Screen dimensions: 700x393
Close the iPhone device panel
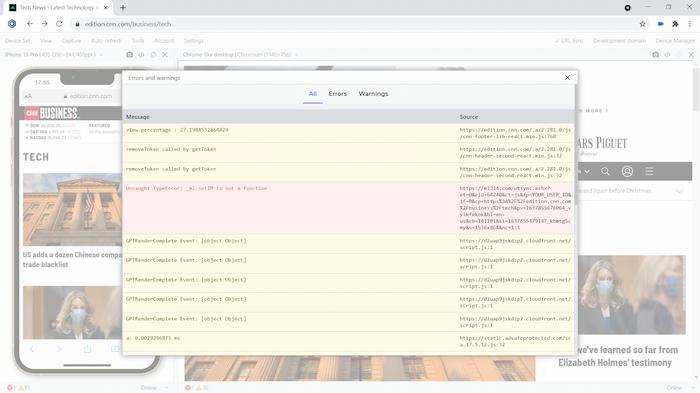pos(165,54)
